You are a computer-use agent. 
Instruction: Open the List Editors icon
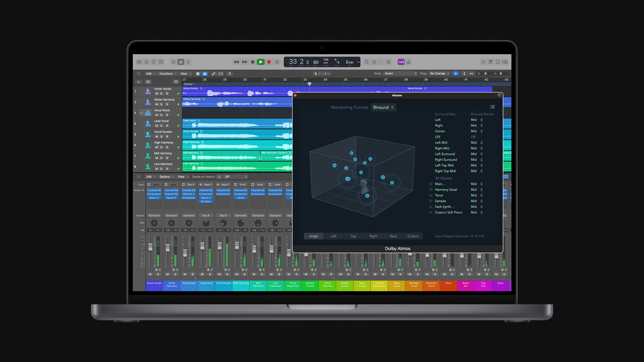483,62
